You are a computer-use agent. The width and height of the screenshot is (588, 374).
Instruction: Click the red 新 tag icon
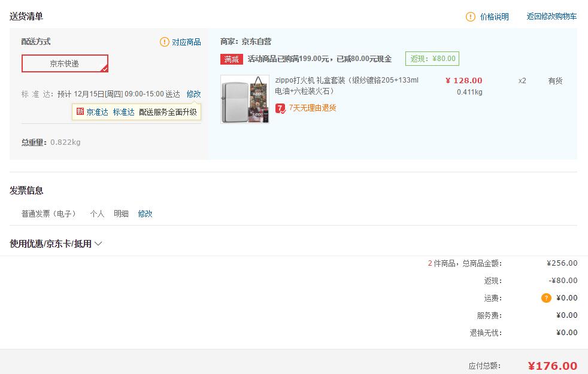[80, 112]
